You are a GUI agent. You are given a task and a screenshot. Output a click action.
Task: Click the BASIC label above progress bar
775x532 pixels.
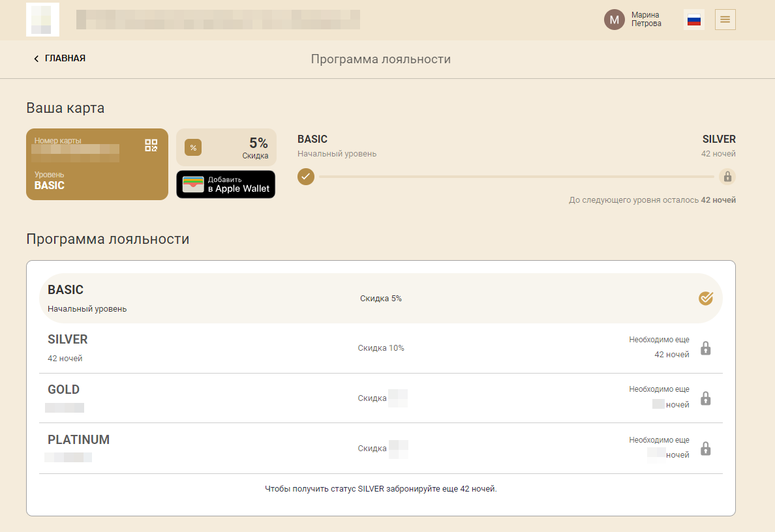312,139
